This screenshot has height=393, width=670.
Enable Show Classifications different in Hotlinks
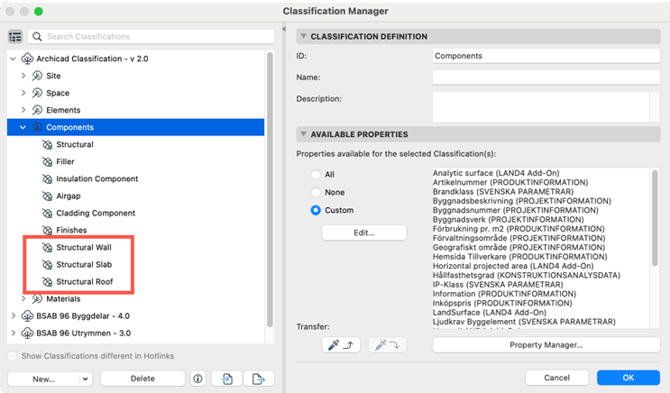12,356
